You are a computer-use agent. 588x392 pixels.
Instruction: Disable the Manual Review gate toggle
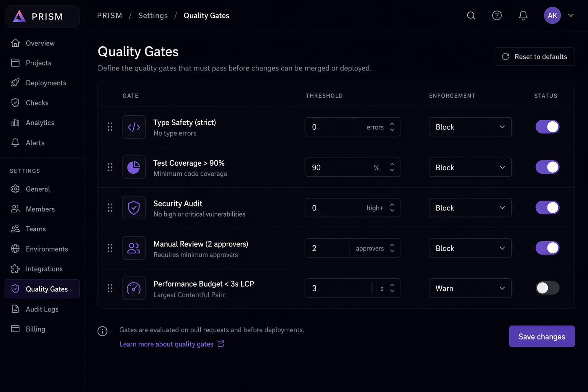547,248
